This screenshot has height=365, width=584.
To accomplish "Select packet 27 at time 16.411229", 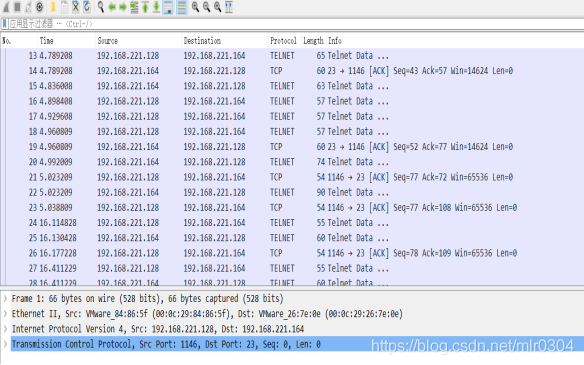I will pos(292,269).
